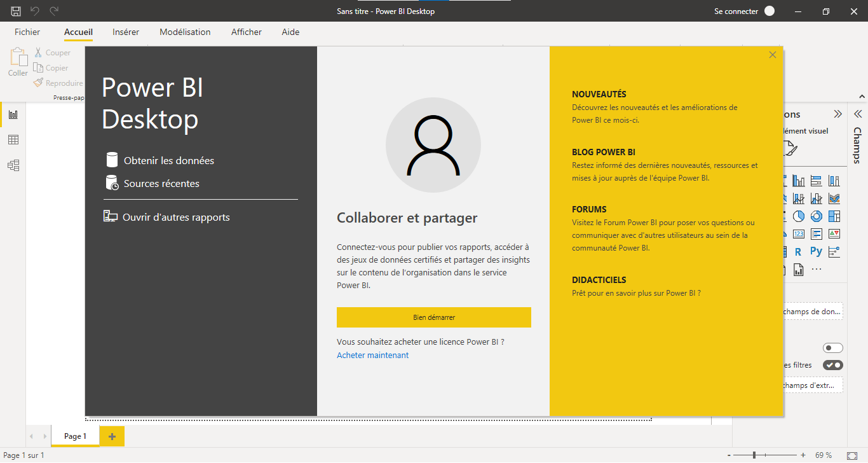This screenshot has width=868, height=463.
Task: Switch to the Report view icon in the left sidebar
Action: pos(13,114)
